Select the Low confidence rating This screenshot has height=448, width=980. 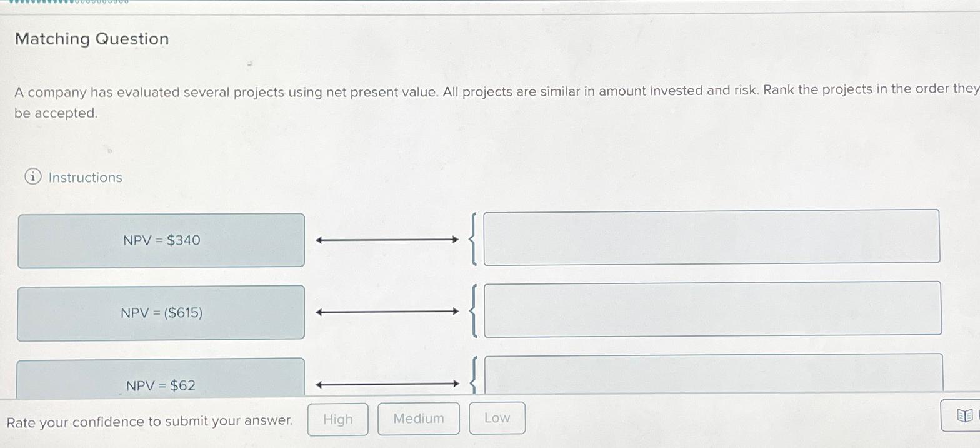(x=497, y=418)
